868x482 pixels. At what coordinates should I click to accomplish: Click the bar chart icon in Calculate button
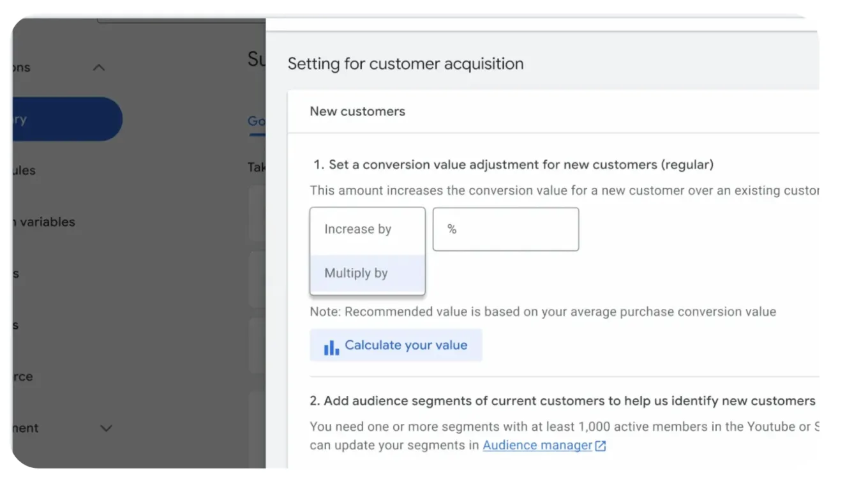[x=331, y=347]
